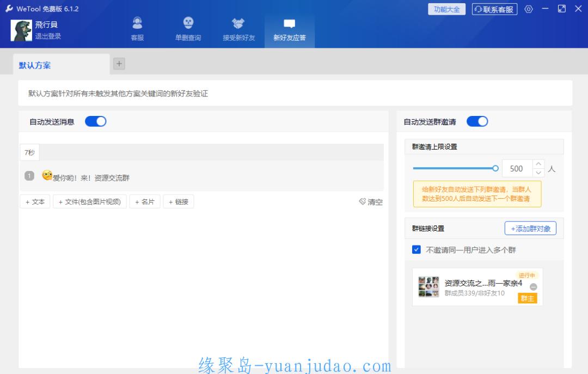
Task: Select the 默认方案 tab
Action: click(x=35, y=65)
